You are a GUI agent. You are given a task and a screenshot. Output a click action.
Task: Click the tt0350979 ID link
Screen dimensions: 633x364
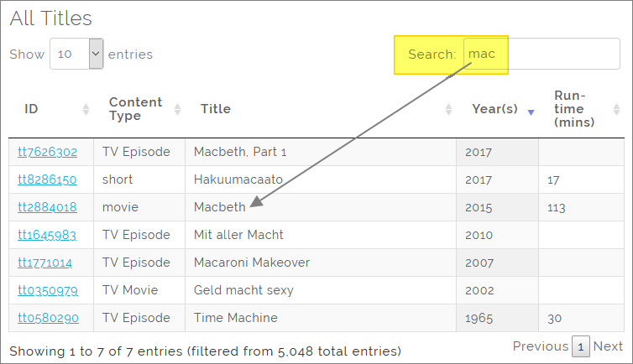click(47, 290)
